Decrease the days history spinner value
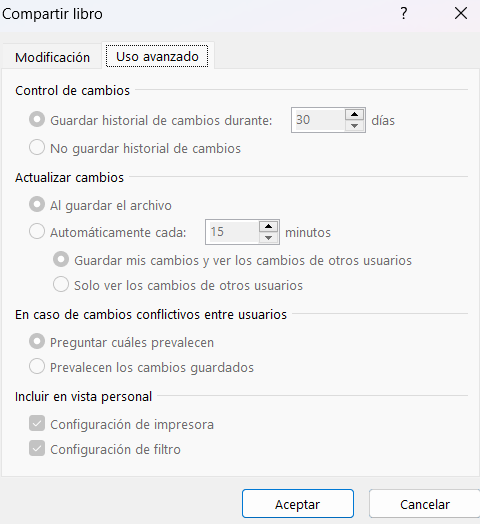Image resolution: width=480 pixels, height=524 pixels. pyautogui.click(x=354, y=125)
